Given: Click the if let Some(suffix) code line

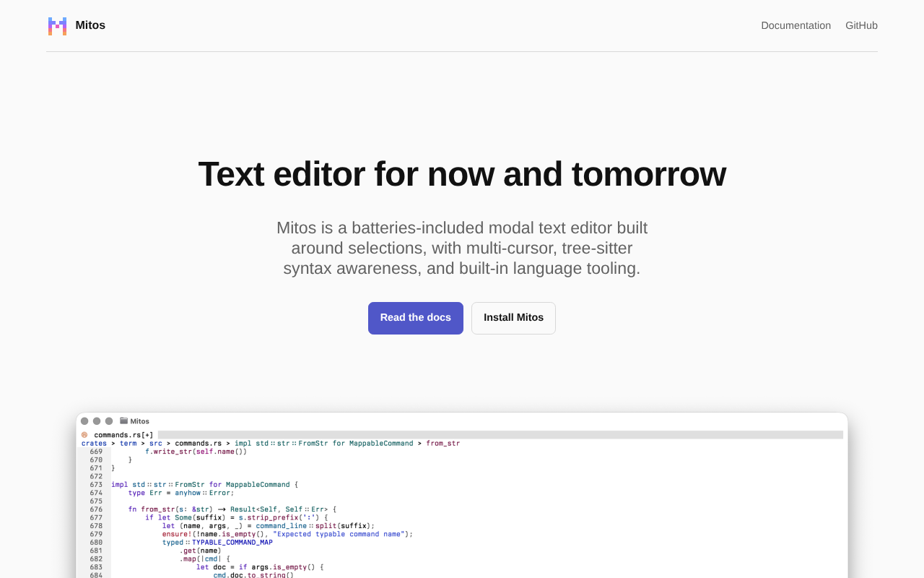Looking at the screenshot, I should (237, 517).
